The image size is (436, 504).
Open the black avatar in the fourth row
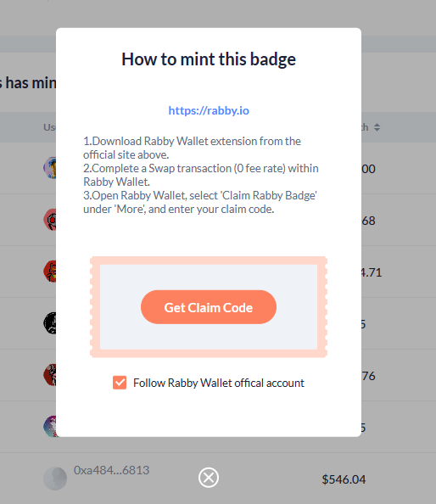[x=50, y=323]
